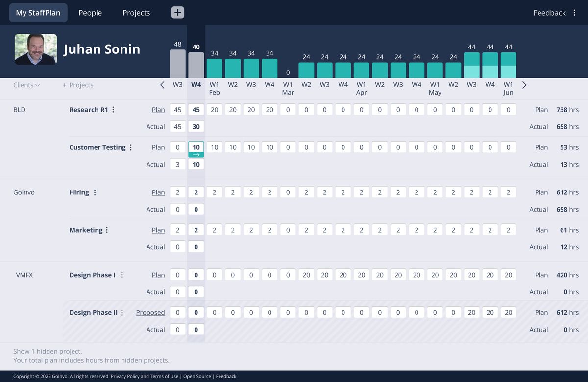Click the fill-forward arrow under Customer Testing plan

[x=196, y=155]
